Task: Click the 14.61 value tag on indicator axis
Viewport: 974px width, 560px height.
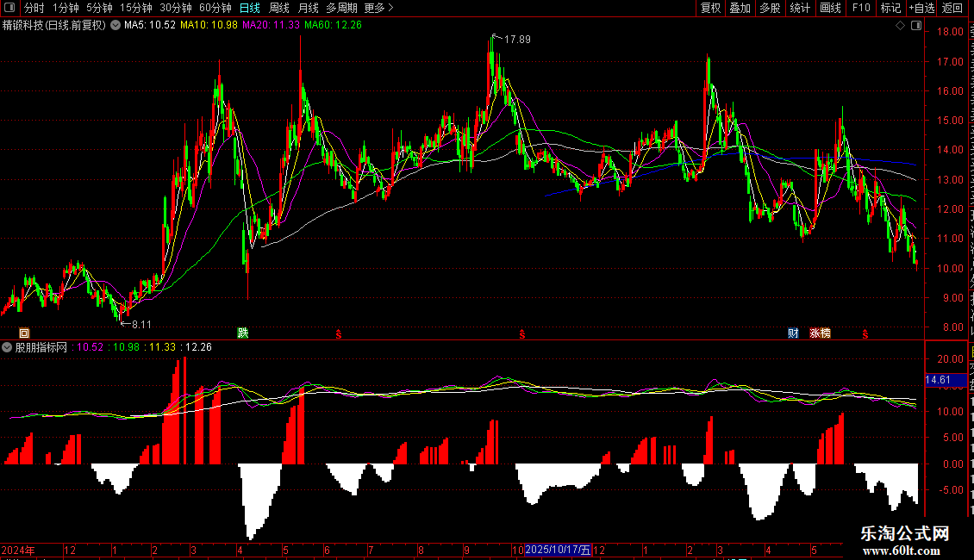Action: tap(946, 380)
